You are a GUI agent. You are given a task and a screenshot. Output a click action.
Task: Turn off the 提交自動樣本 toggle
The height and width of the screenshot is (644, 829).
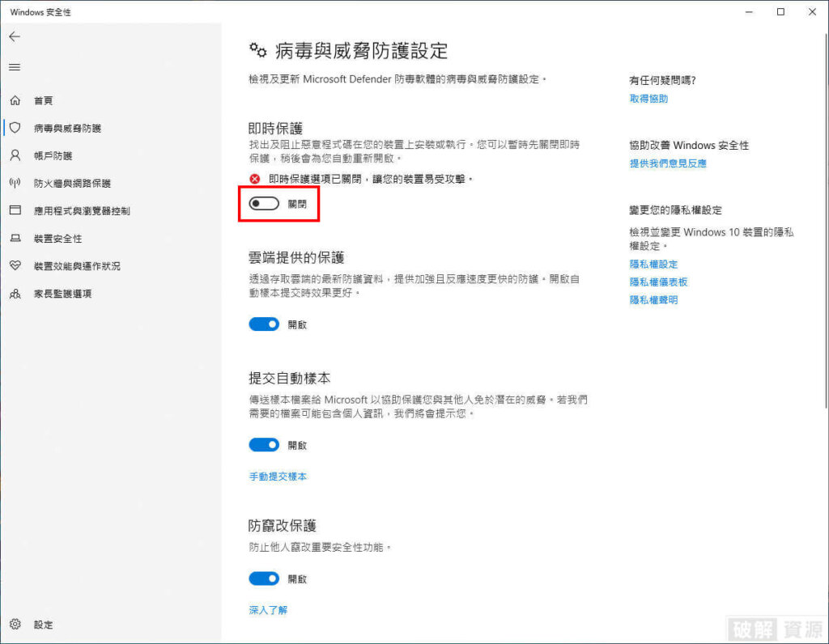coord(264,445)
